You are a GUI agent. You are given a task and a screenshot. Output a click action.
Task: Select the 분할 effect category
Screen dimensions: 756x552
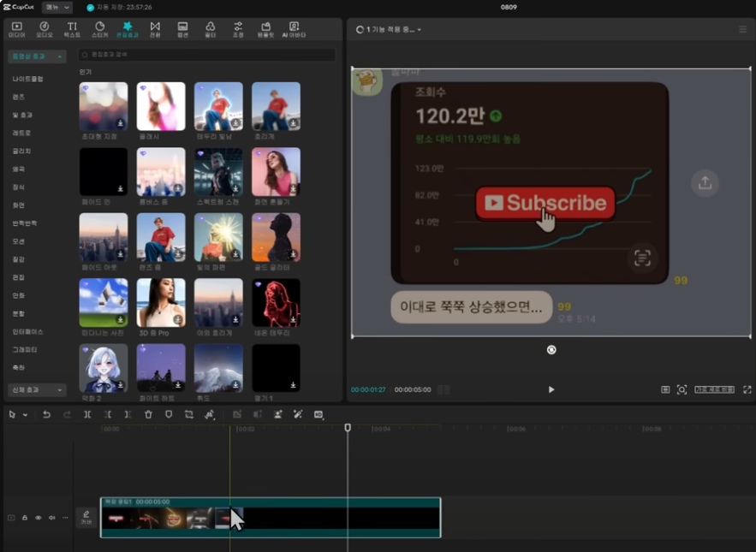click(18, 313)
